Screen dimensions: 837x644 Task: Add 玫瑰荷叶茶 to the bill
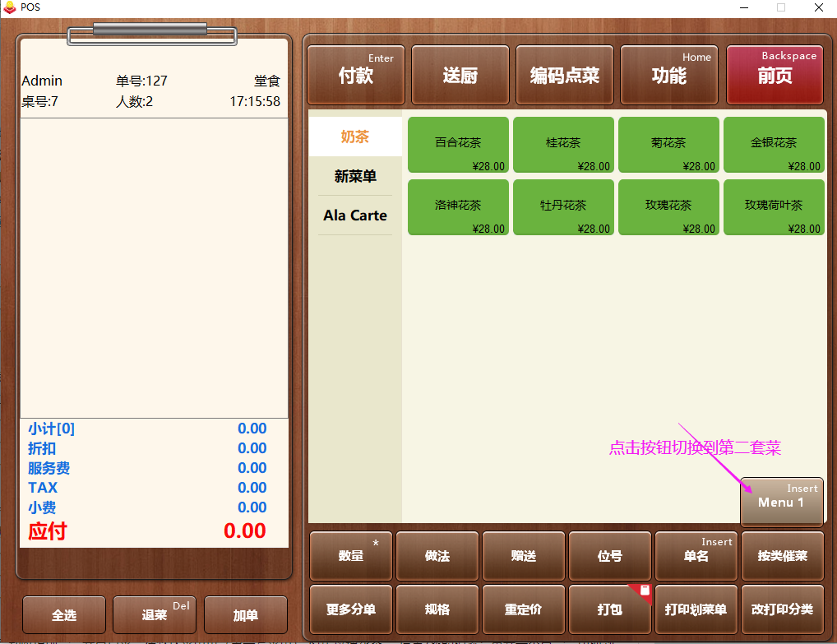tap(774, 207)
